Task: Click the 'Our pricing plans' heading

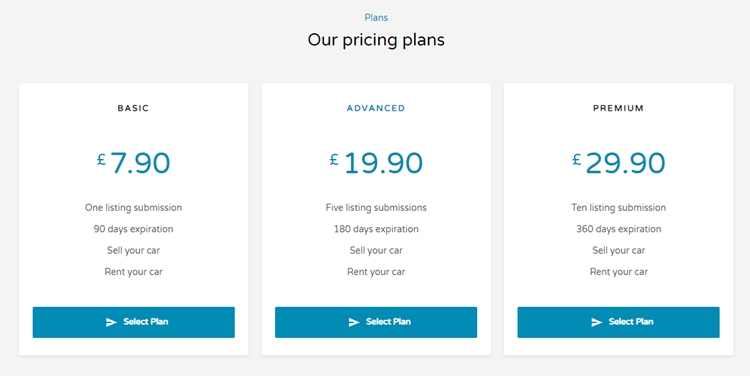Action: 376,40
